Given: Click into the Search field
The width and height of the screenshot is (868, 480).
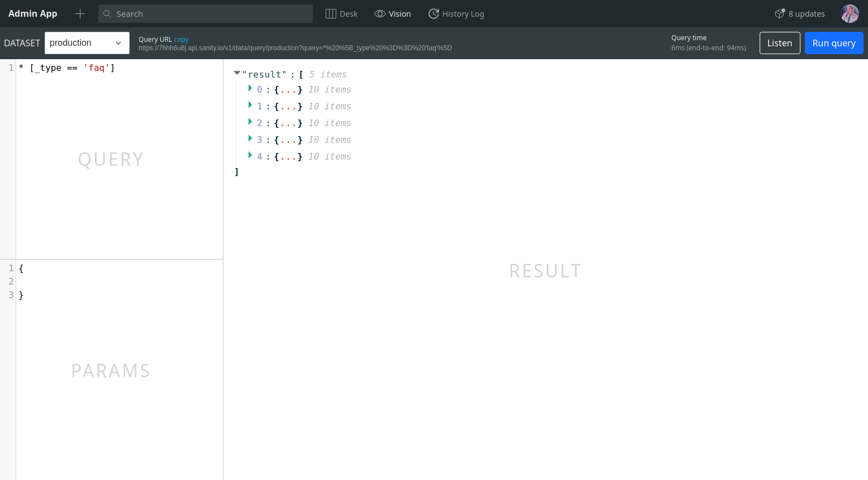Looking at the screenshot, I should [206, 14].
